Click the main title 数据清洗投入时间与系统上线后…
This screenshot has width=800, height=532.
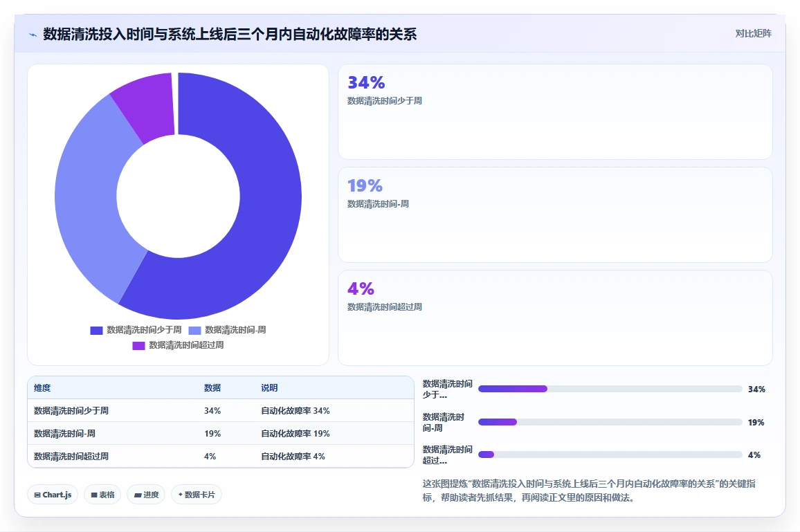coord(230,34)
